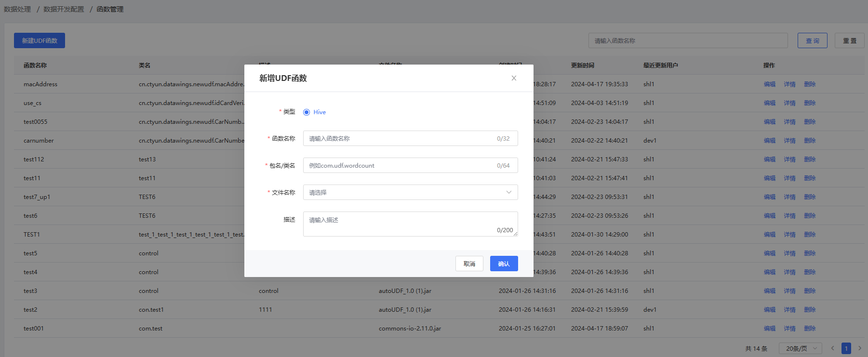
Task: Close the 新增UDF函数 dialog with X
Action: coord(514,78)
